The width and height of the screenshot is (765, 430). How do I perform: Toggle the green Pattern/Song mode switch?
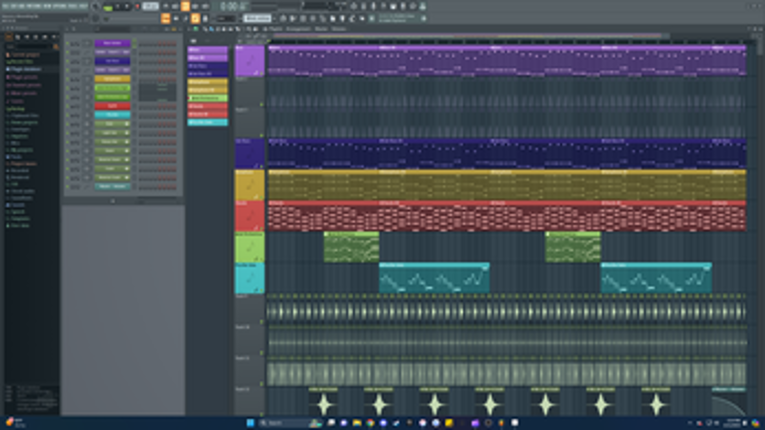coord(108,7)
